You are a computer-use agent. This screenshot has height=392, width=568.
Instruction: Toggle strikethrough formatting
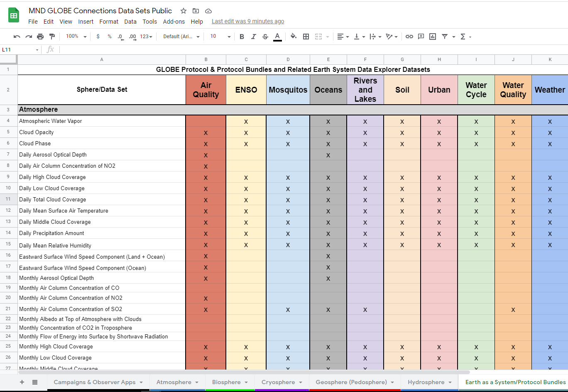(265, 37)
